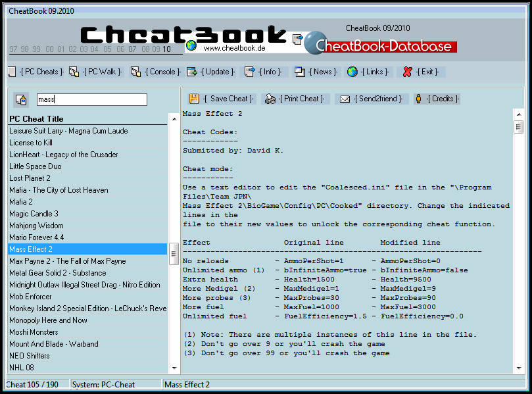Viewport: 532px width, 394px height.
Task: Click the PC Cheats page icon
Action: pyautogui.click(x=12, y=72)
